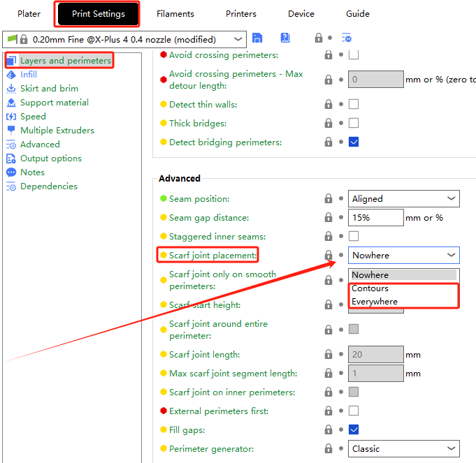
Task: Expand the Perimeter generator dropdown
Action: [x=403, y=449]
